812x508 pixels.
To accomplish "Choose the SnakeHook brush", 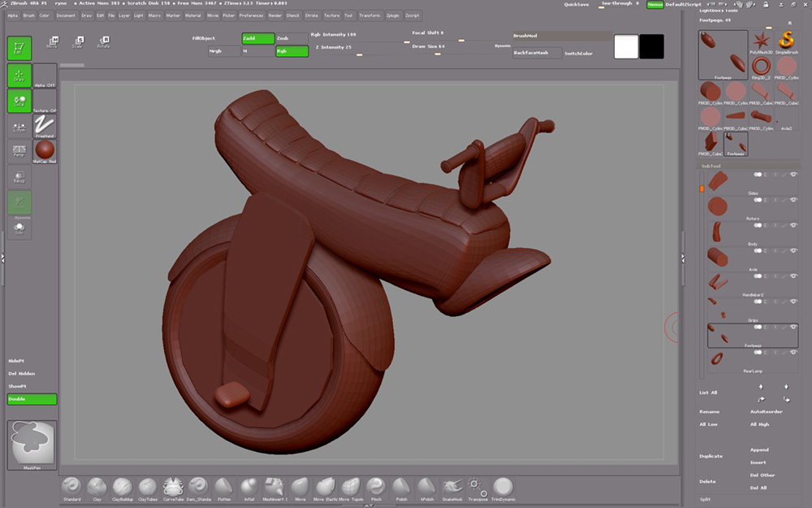I will point(451,488).
